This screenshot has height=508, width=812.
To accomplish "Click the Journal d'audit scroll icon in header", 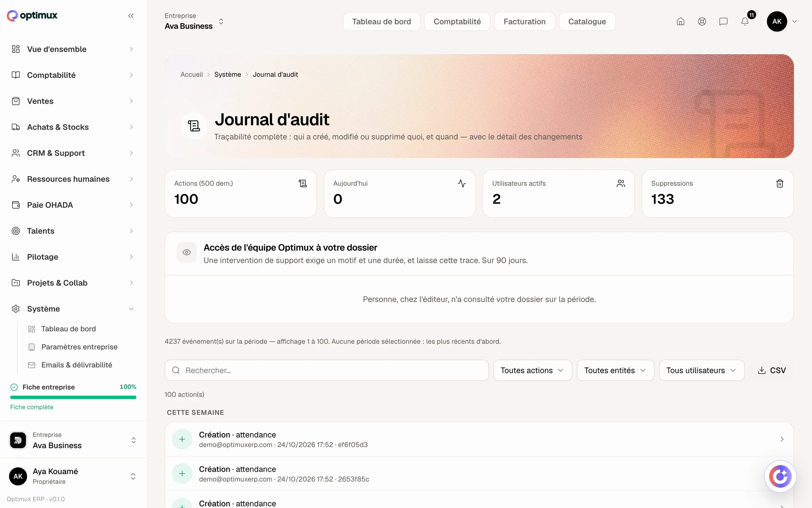I will coord(194,126).
